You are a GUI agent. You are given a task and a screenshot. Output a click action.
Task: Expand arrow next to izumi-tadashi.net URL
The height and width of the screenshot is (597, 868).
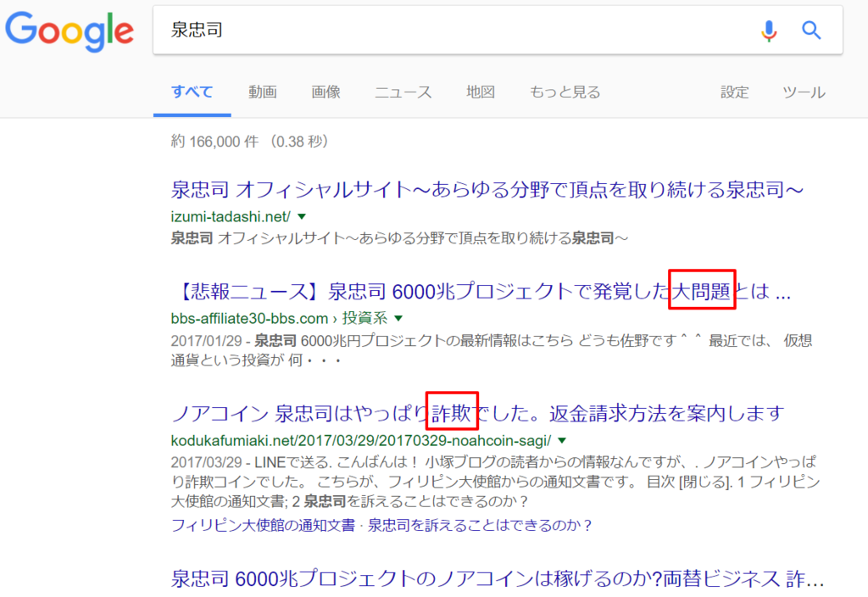(x=302, y=216)
